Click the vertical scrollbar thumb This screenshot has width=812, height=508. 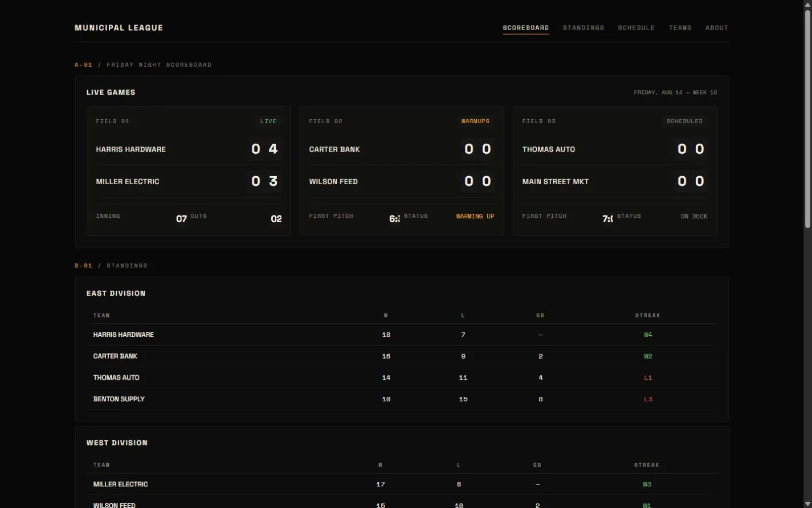pyautogui.click(x=807, y=120)
